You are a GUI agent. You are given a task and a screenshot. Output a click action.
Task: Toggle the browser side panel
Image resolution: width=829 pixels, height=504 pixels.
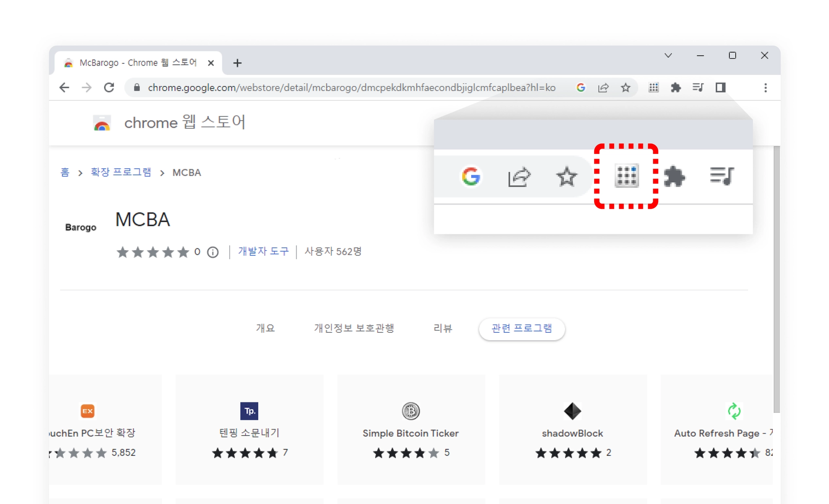point(720,87)
